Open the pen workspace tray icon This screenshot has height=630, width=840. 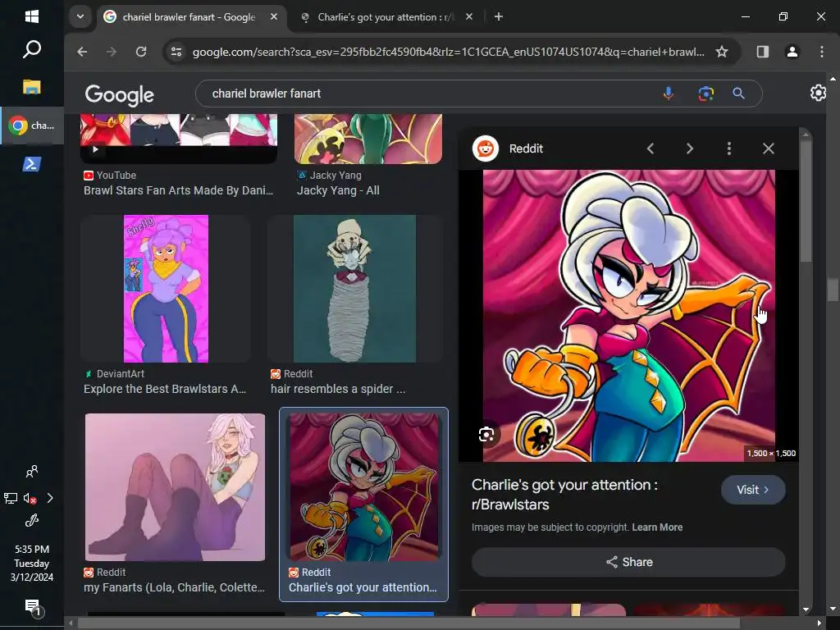pyautogui.click(x=32, y=521)
